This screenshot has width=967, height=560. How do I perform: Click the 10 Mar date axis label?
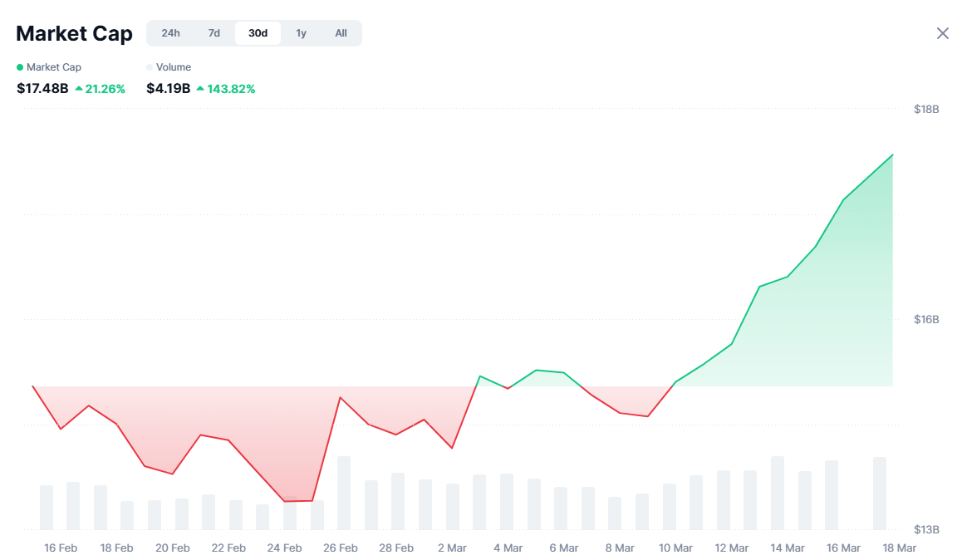(675, 548)
